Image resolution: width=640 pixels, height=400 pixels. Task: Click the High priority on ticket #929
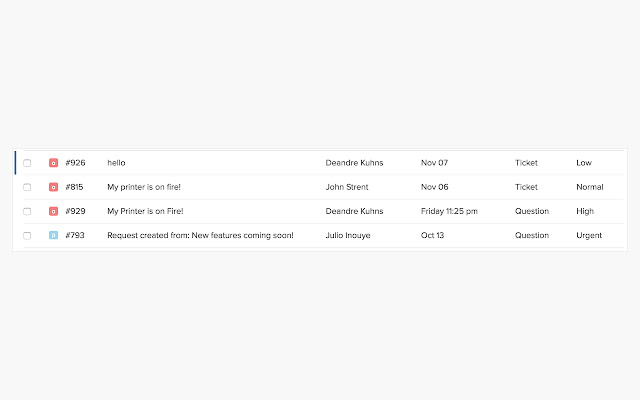(585, 211)
